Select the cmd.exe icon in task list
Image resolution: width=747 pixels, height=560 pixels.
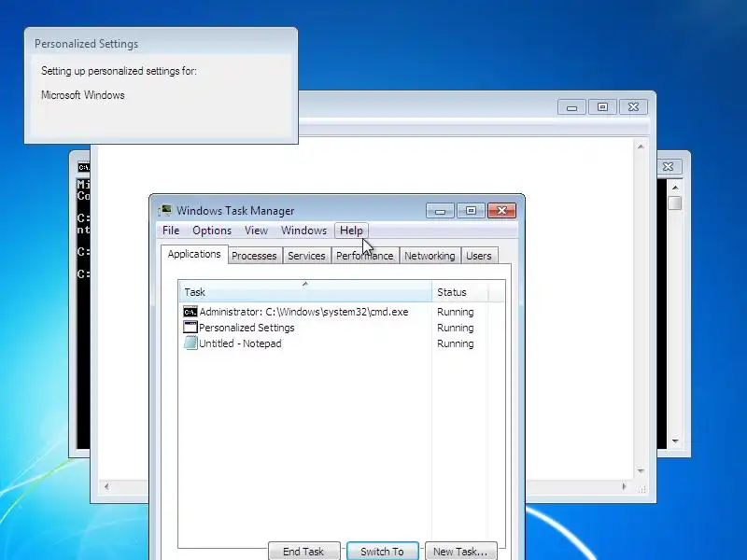tap(190, 312)
